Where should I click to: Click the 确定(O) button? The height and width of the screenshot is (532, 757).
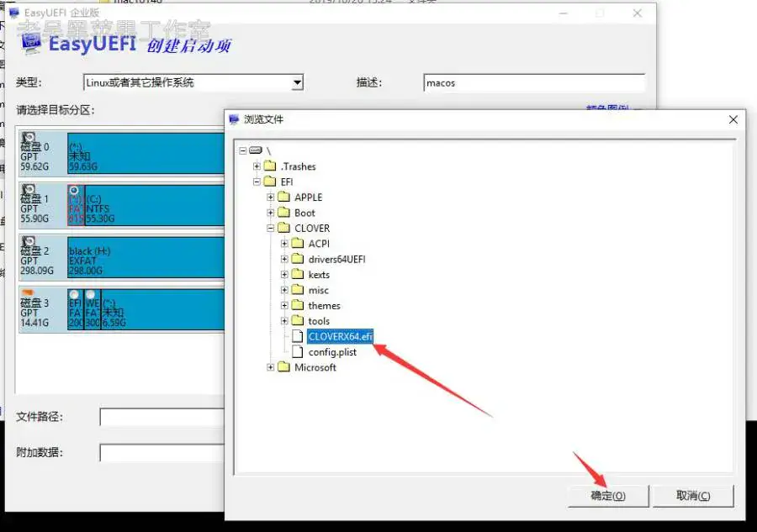point(608,496)
